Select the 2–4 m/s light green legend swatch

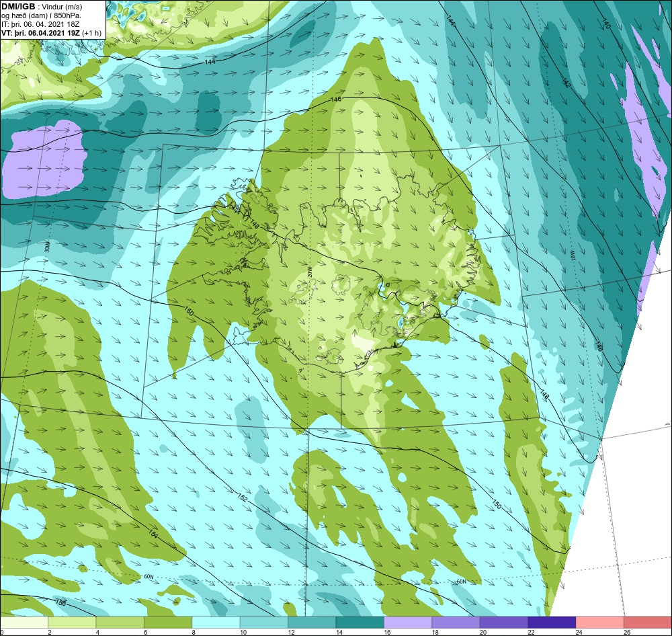tap(72, 623)
